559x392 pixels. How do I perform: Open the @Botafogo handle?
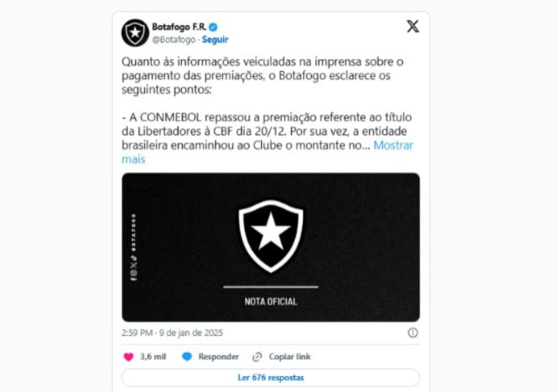pos(174,39)
